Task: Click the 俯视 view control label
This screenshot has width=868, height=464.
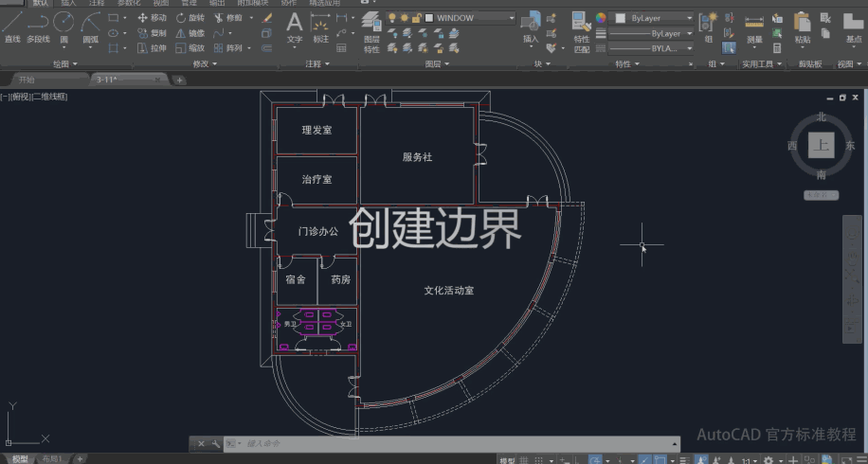Action: tap(21, 97)
